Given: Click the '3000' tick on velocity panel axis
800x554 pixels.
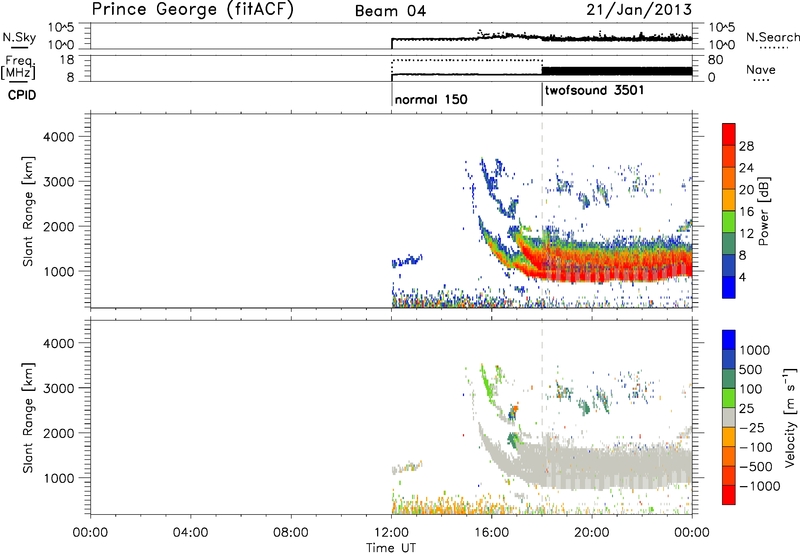Looking at the screenshot, I should click(x=59, y=388).
